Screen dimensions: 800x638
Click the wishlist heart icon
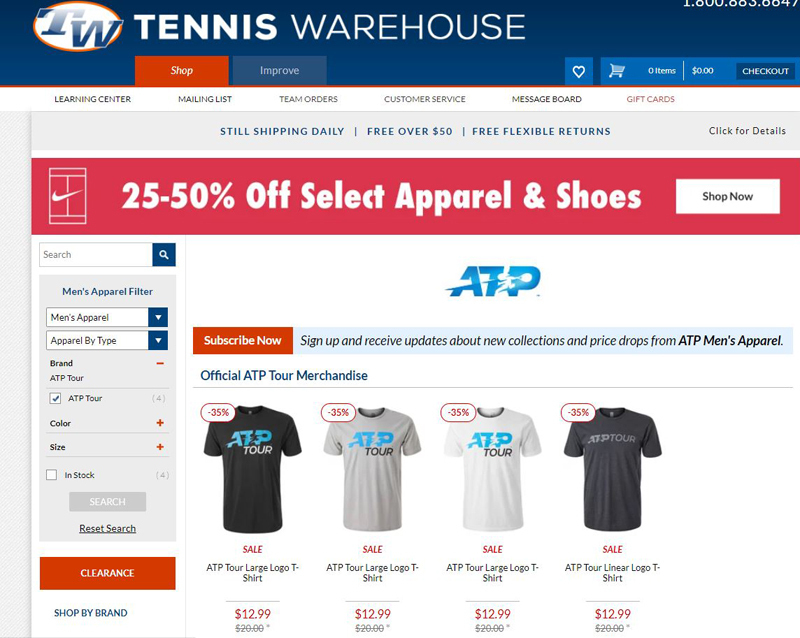578,71
